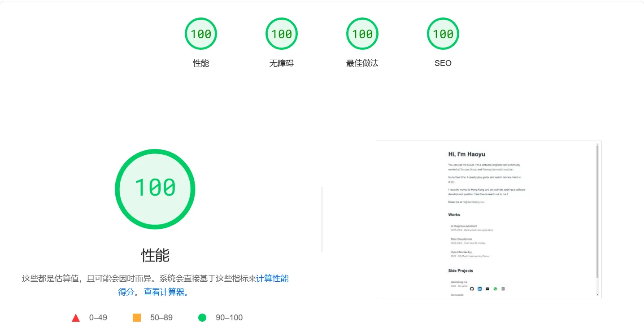644x332 pixels.
Task: Click the green circle 90–100 legend icon
Action: (x=202, y=317)
